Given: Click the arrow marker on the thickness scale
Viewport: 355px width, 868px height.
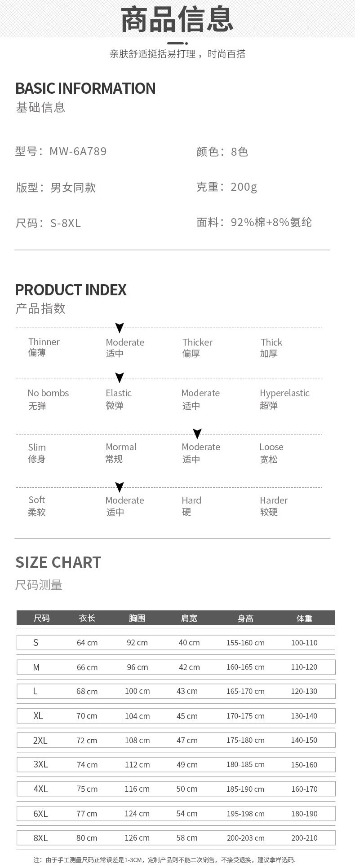Looking at the screenshot, I should (120, 328).
